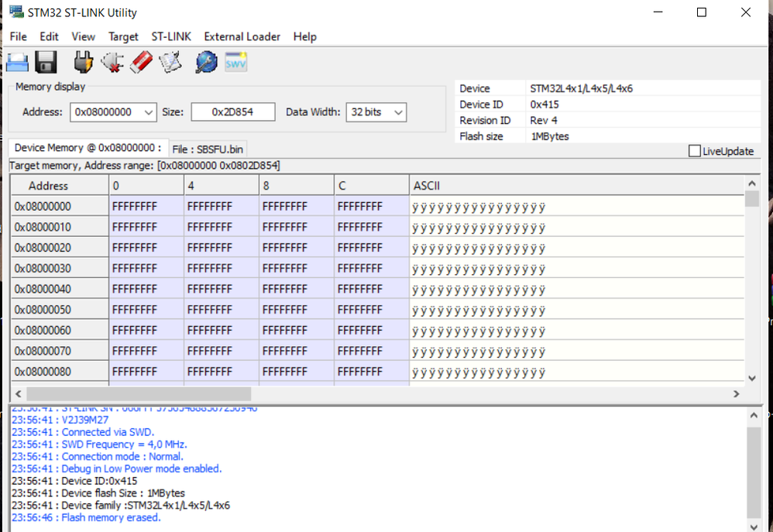The height and width of the screenshot is (532, 773).
Task: Open the Help menu
Action: point(304,36)
